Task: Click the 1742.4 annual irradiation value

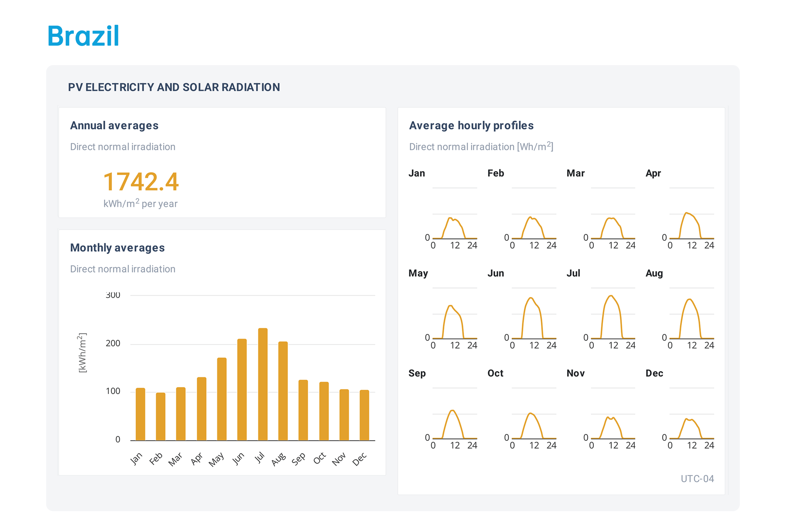Action: [140, 182]
